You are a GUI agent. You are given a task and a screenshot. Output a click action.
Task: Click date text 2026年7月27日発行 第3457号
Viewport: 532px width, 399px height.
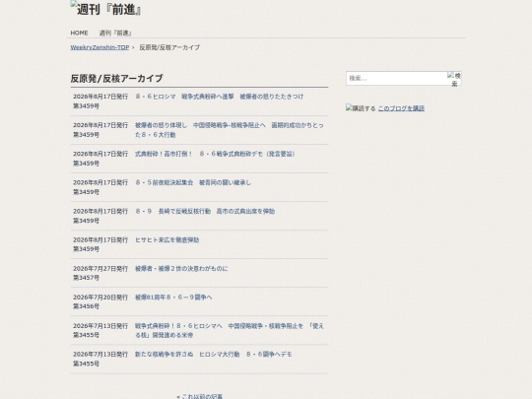(x=100, y=273)
